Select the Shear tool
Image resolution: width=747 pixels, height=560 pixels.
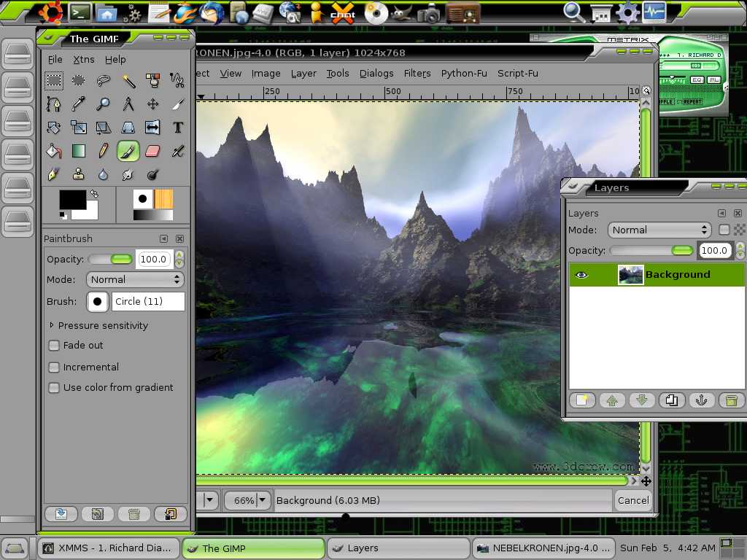pyautogui.click(x=104, y=127)
